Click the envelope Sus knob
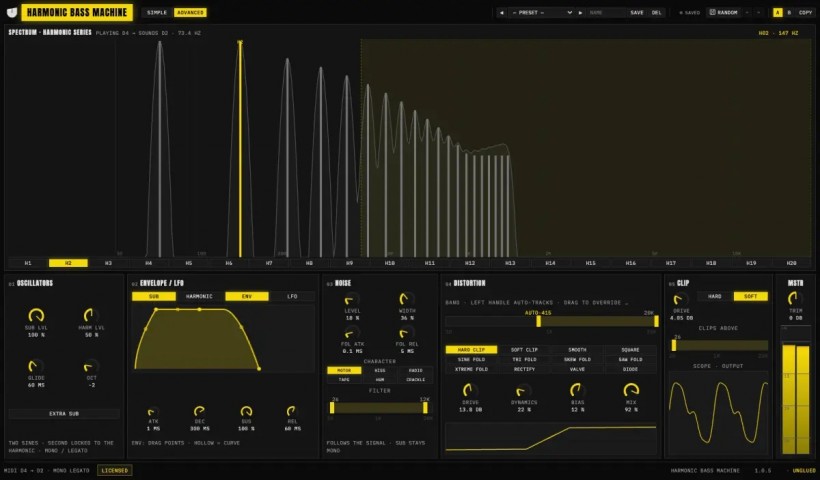Image resolution: width=820 pixels, height=480 pixels. point(246,412)
